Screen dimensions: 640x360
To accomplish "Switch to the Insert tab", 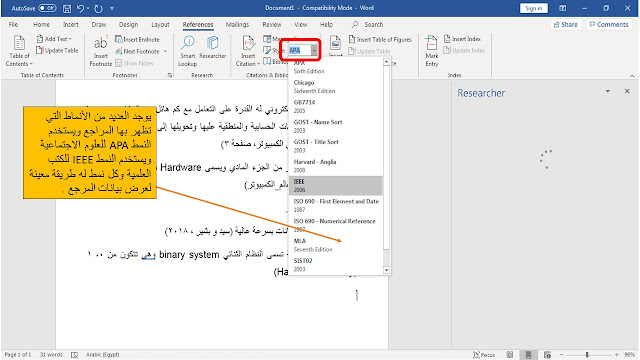I will click(x=71, y=24).
